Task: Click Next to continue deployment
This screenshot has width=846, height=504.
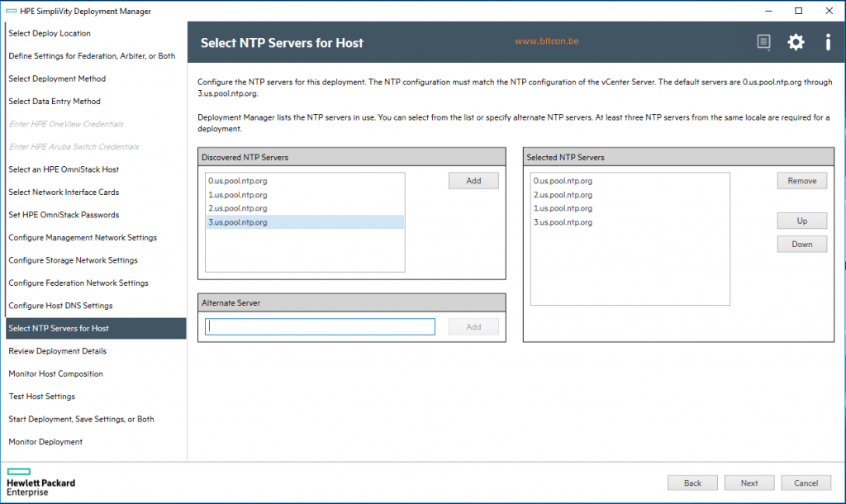Action: (x=749, y=483)
